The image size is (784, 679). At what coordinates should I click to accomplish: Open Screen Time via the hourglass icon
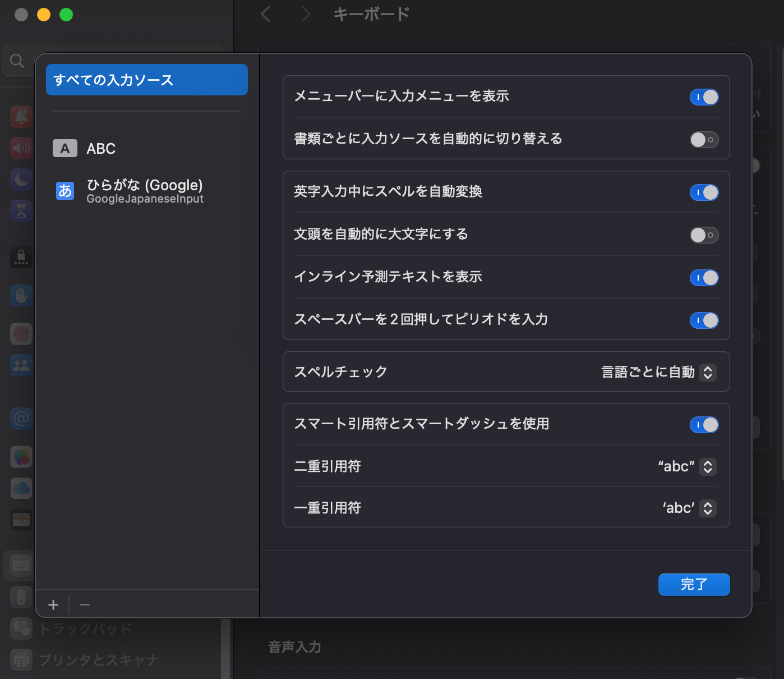pyautogui.click(x=21, y=210)
